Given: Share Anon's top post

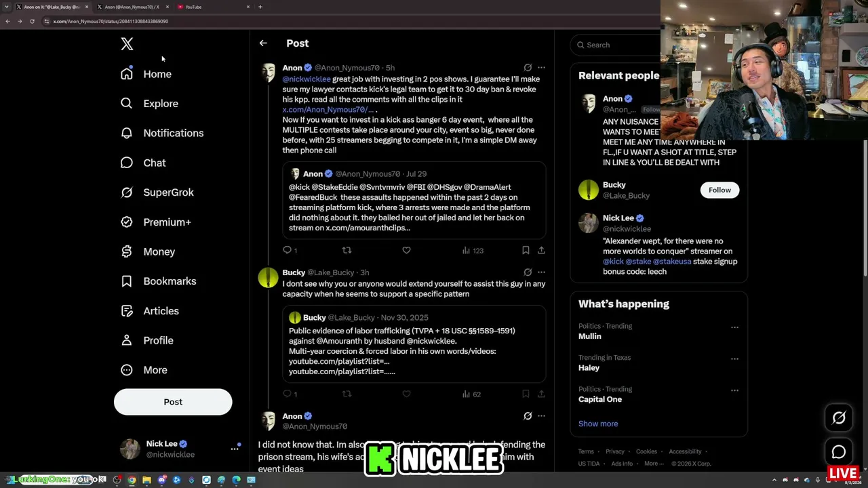Looking at the screenshot, I should [541, 251].
